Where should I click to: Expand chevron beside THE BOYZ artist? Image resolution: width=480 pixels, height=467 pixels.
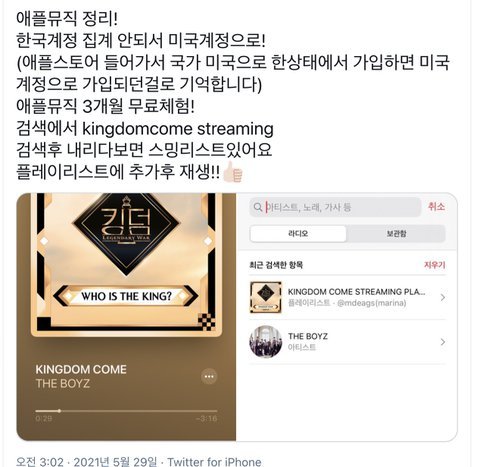point(443,342)
